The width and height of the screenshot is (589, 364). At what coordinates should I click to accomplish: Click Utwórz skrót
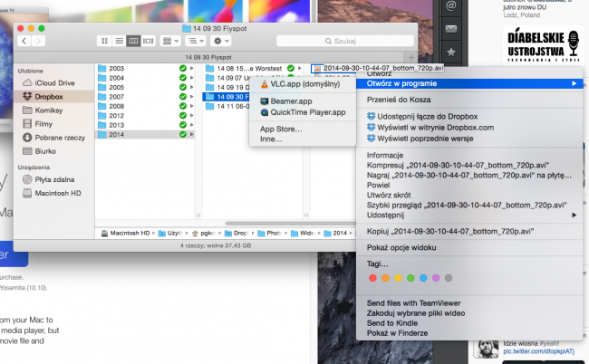point(389,196)
